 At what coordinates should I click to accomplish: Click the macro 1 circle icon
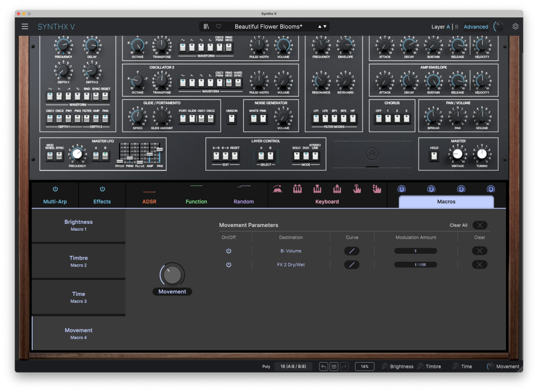[401, 189]
